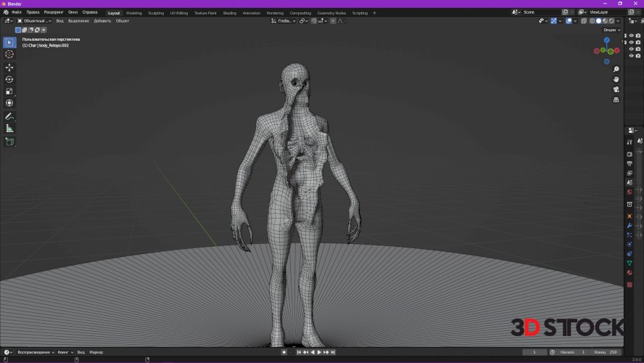Toggle auto keying record button
644x363 pixels.
pos(284,352)
